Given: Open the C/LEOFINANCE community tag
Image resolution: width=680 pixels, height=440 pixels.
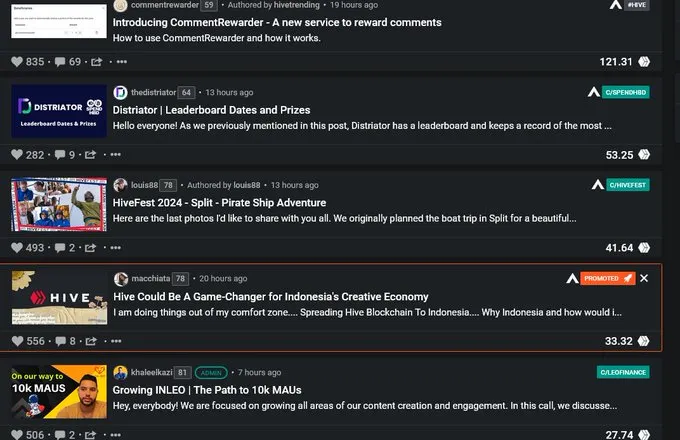Looking at the screenshot, I should [623, 372].
